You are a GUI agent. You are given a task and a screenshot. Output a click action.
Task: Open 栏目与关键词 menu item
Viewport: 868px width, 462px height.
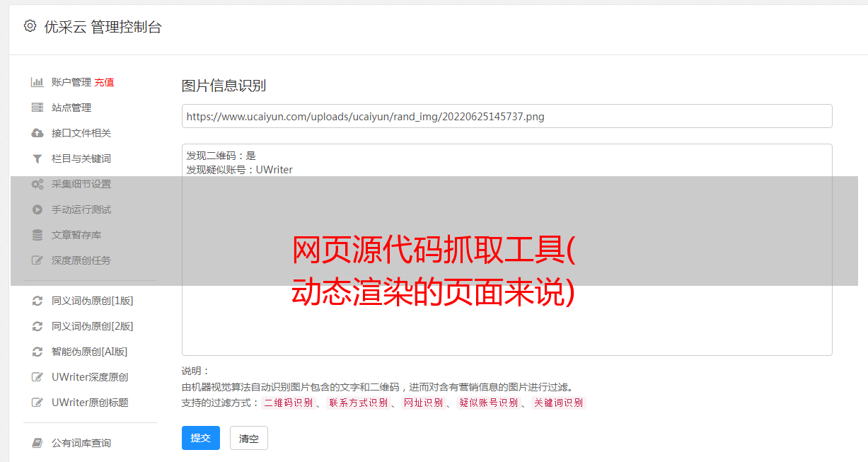(81, 158)
